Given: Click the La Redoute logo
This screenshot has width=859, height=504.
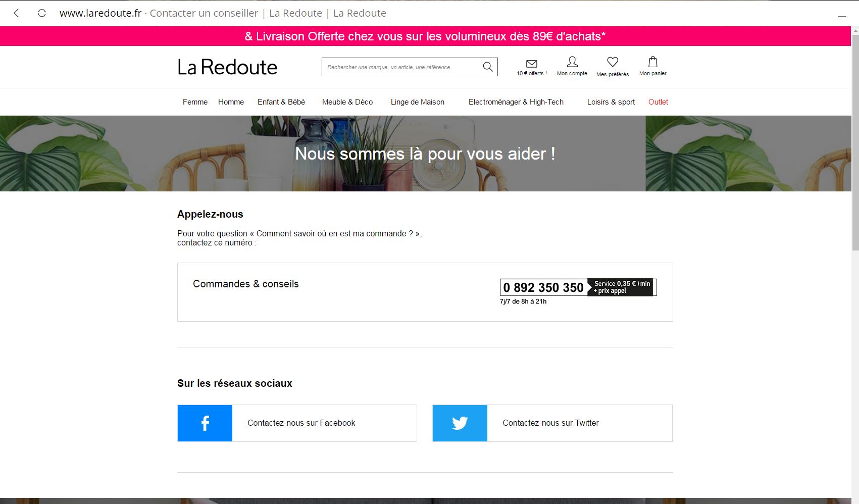Looking at the screenshot, I should click(x=227, y=67).
